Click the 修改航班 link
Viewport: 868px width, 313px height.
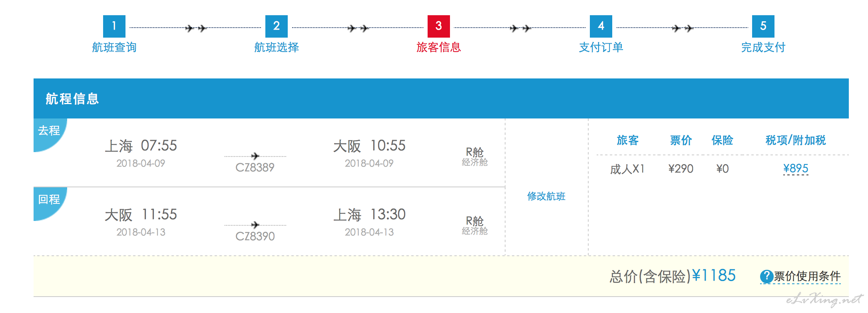(546, 196)
